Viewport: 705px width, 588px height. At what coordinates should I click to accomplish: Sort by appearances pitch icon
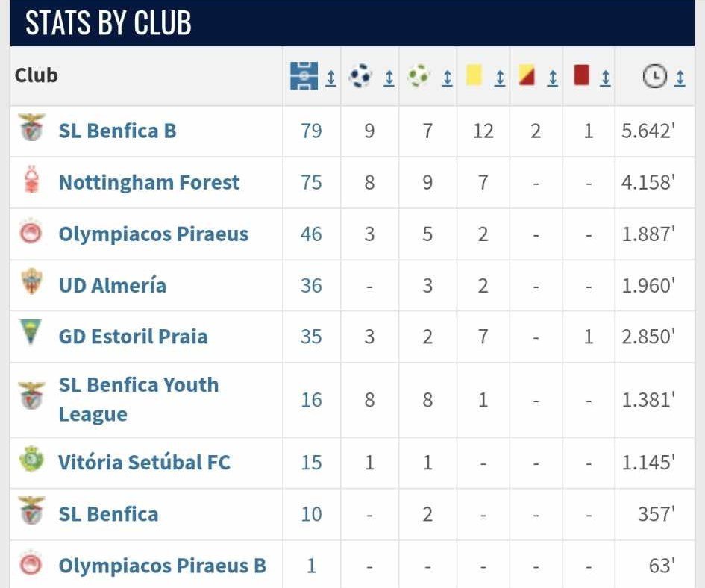pyautogui.click(x=304, y=75)
